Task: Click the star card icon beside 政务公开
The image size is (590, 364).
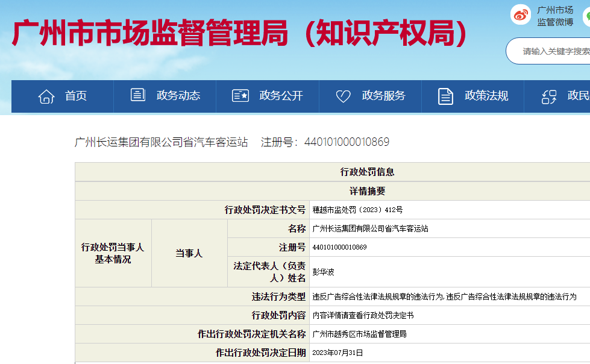Action: (240, 96)
